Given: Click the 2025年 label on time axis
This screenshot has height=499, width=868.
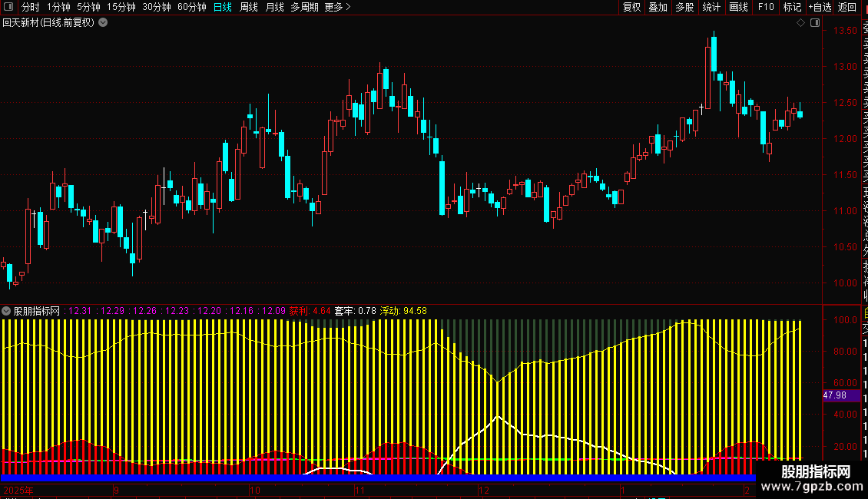Looking at the screenshot, I should click(18, 490).
